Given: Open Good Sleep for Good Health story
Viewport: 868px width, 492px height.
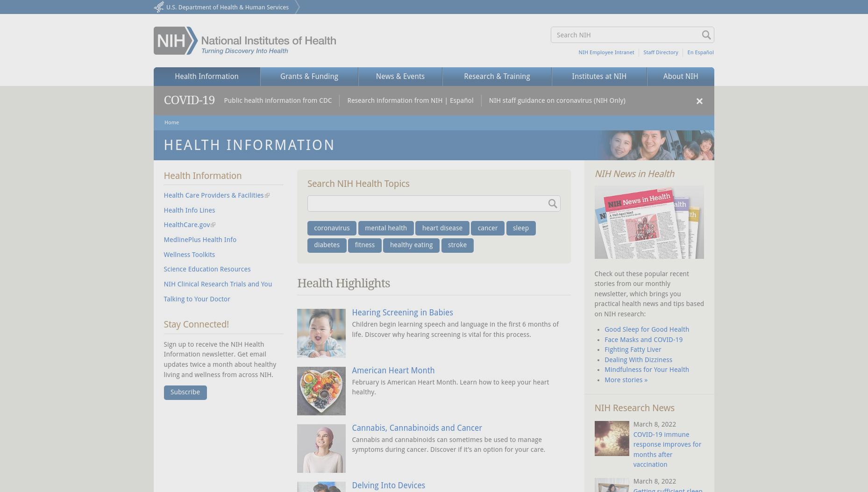Looking at the screenshot, I should [x=647, y=329].
